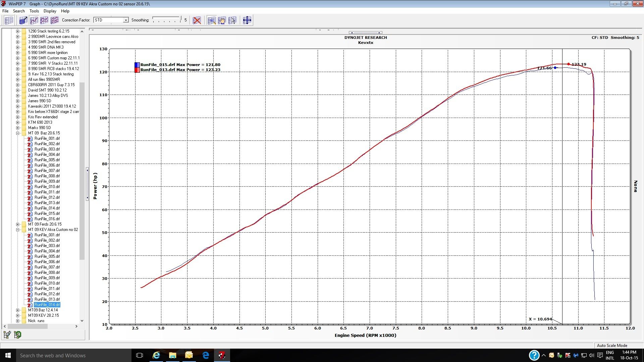The image size is (644, 362).
Task: Click the grid table view toolbar icon
Action: coord(9,20)
